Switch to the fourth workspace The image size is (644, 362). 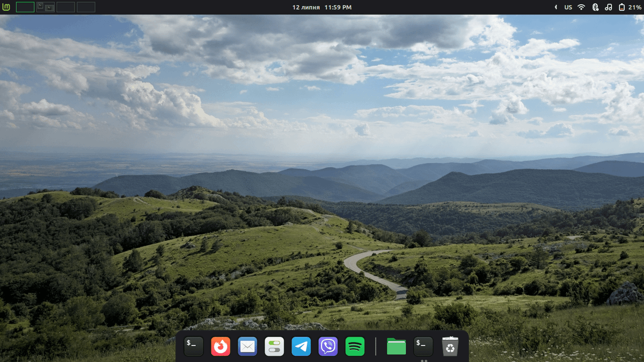[86, 7]
